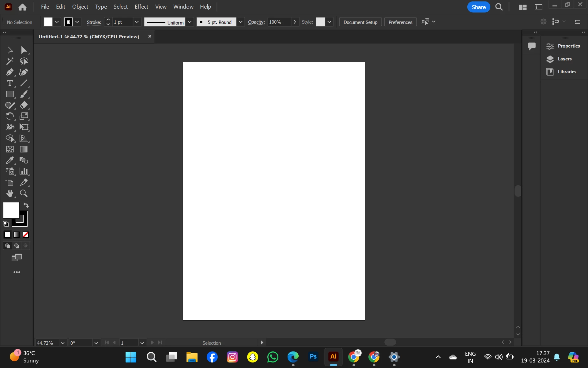Image resolution: width=588 pixels, height=368 pixels.
Task: Open the brush definition dropdown
Action: point(241,22)
